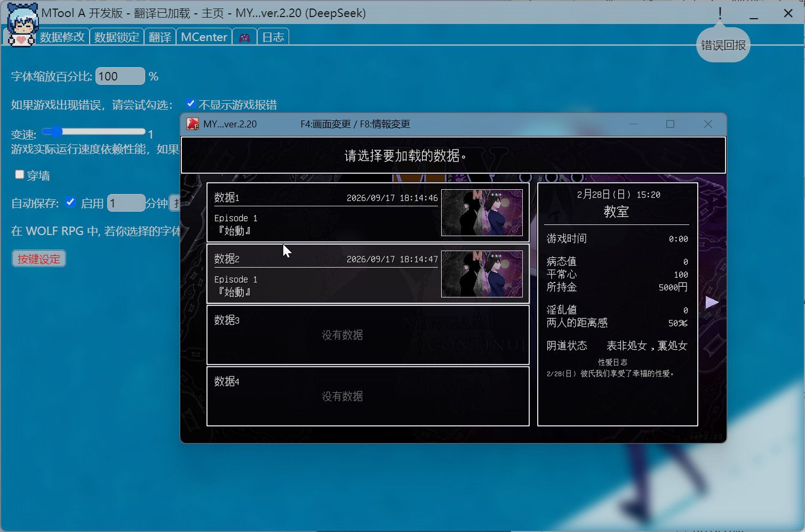Minimize the MY ver.2.20 game window
The image size is (805, 532).
(x=634, y=124)
